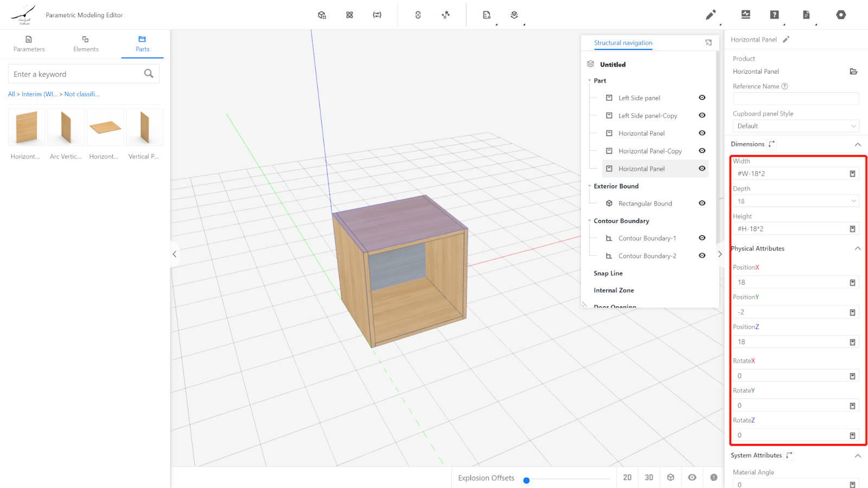Hide the Left Side panel part

[x=702, y=98]
